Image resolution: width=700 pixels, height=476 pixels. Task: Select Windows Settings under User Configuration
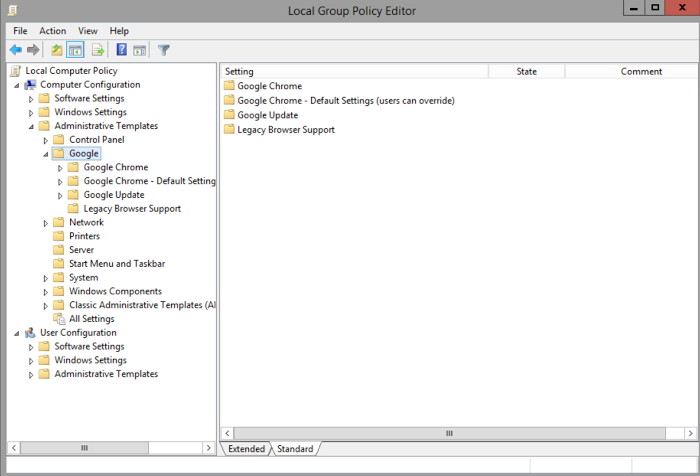point(83,360)
